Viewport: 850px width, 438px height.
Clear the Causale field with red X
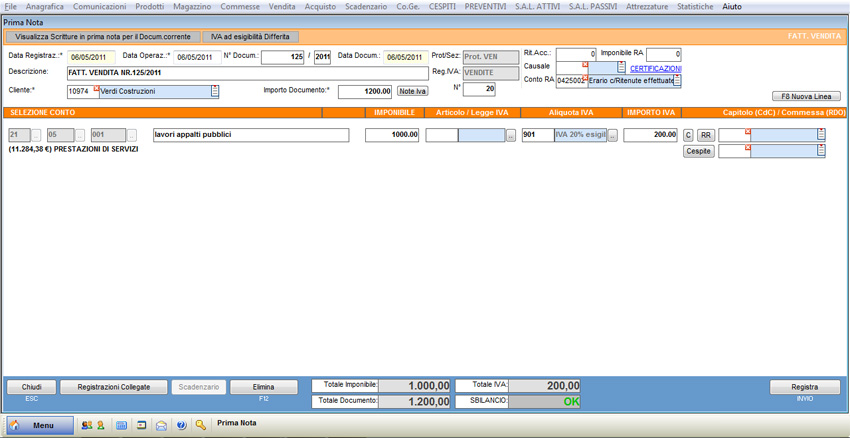point(586,65)
